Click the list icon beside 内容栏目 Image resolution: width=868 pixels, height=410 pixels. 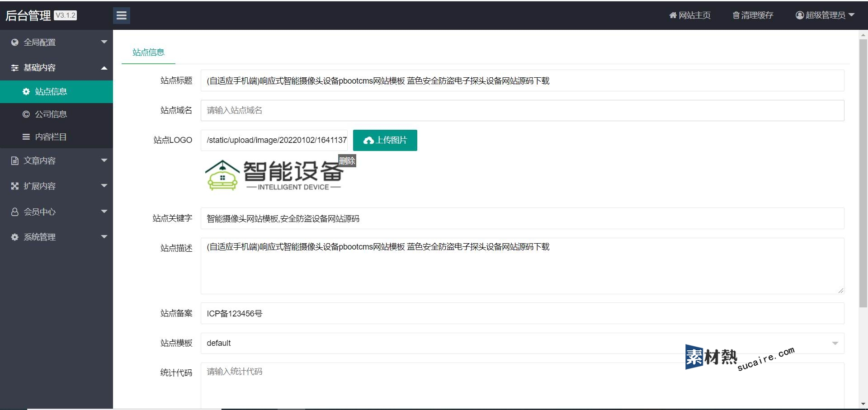[26, 137]
